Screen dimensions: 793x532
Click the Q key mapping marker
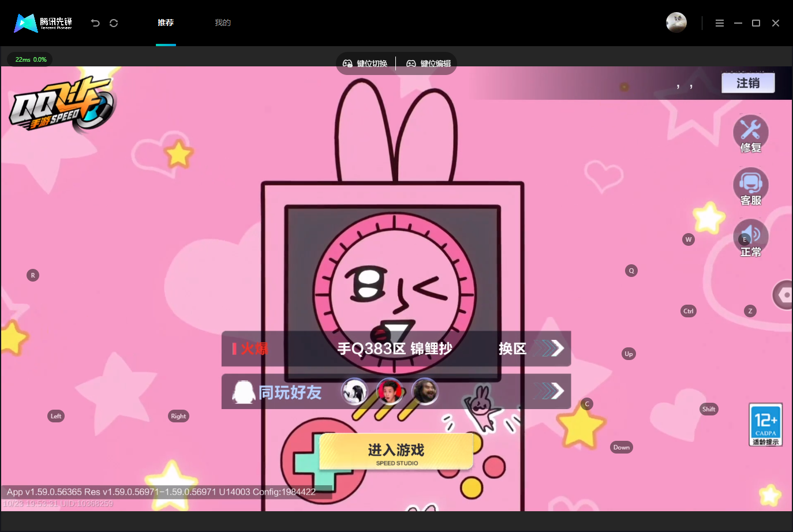631,271
